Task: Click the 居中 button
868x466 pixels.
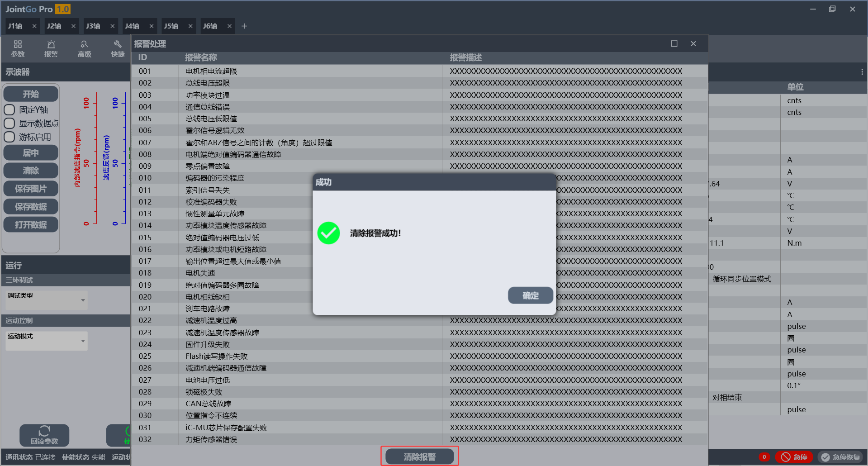Action: [31, 153]
